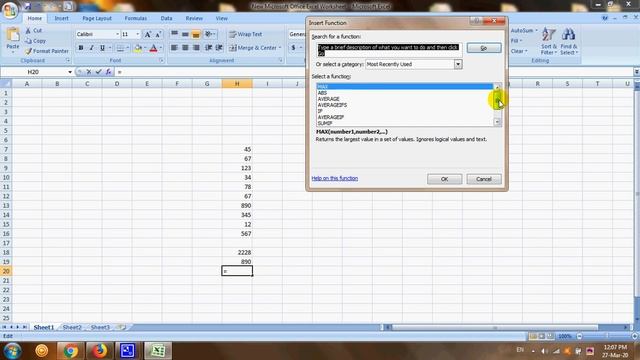Set Top Align vertical alignment

[x=174, y=34]
